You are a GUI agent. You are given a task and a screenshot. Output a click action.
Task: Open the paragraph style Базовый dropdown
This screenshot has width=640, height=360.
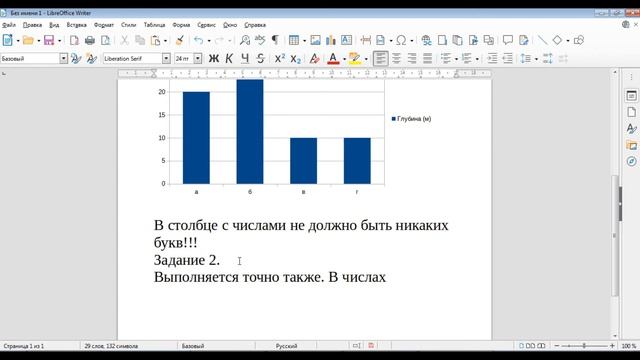pos(64,58)
